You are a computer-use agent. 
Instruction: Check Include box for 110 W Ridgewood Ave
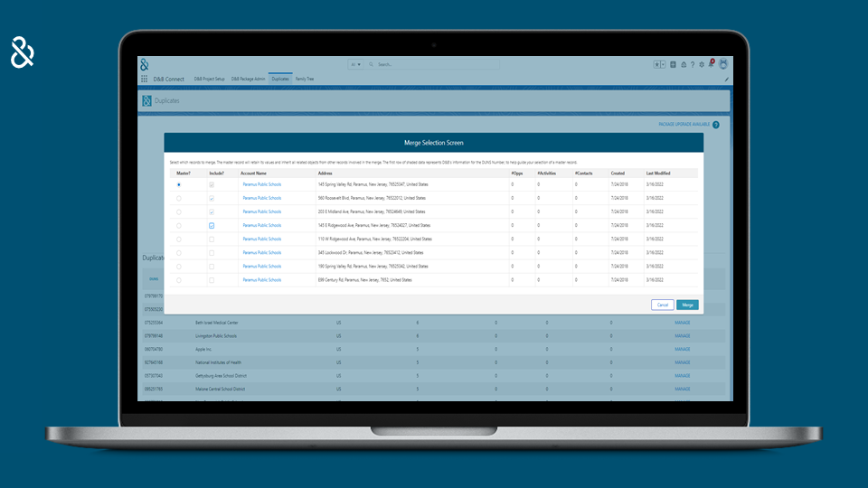(x=212, y=239)
